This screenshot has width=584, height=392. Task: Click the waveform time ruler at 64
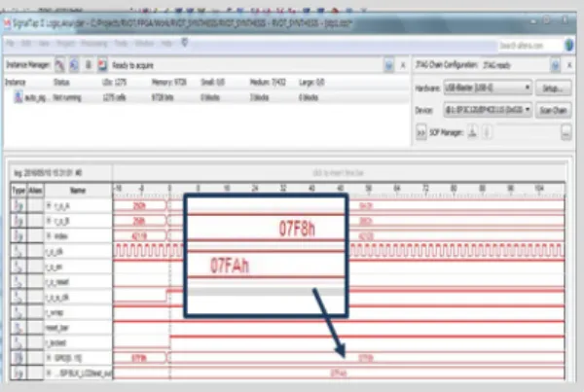click(x=397, y=188)
